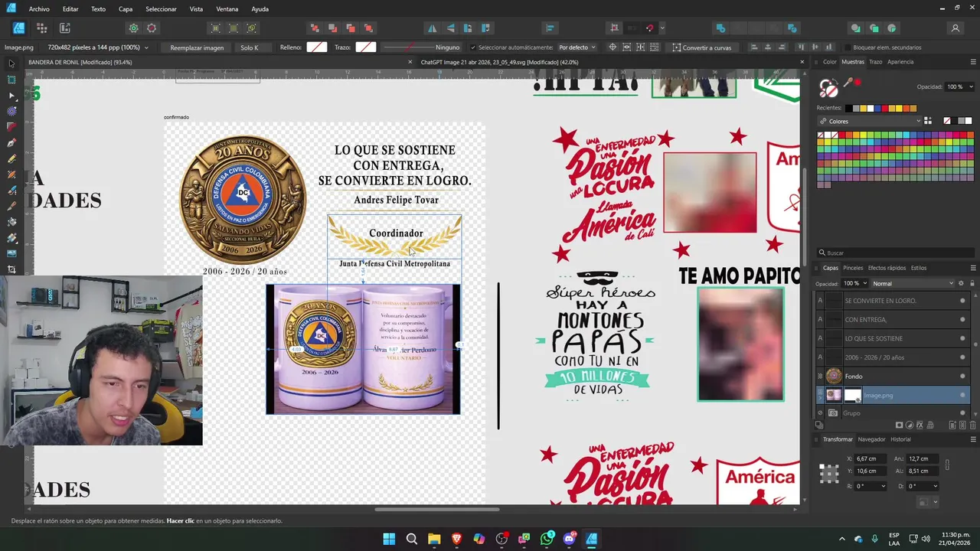
Task: Click the Trazo stroke color swatch
Action: 366,47
